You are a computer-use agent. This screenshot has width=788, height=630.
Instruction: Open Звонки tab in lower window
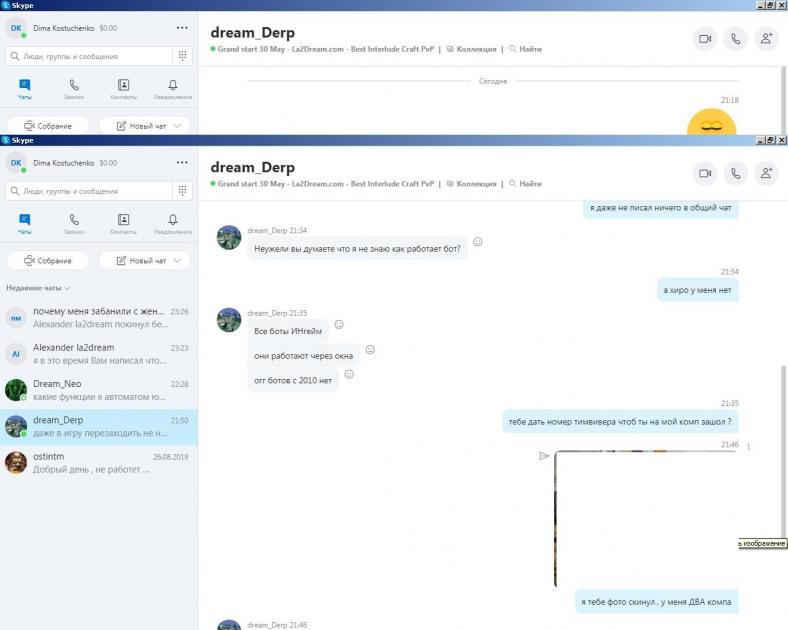click(74, 224)
